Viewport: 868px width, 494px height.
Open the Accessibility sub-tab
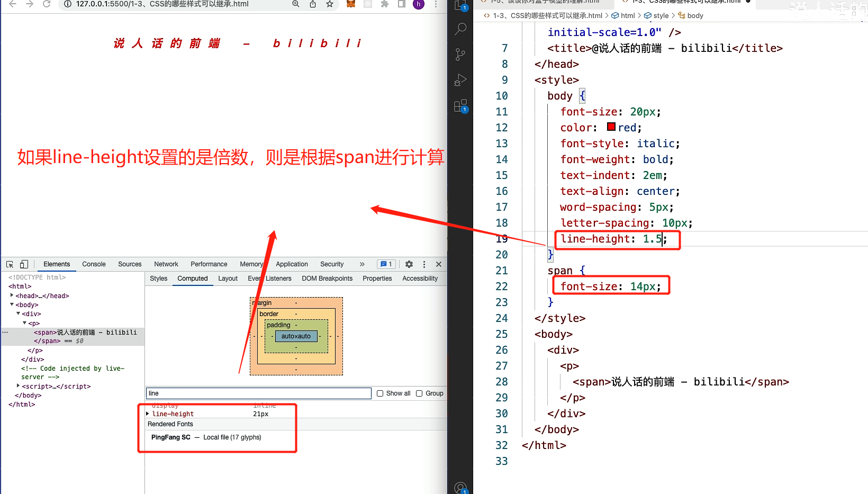tap(420, 279)
